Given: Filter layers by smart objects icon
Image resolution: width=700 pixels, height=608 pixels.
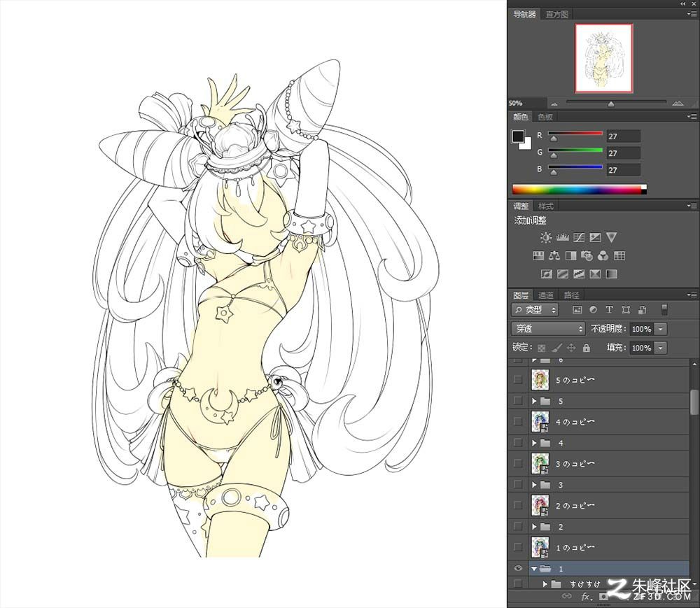Looking at the screenshot, I should coord(643,309).
